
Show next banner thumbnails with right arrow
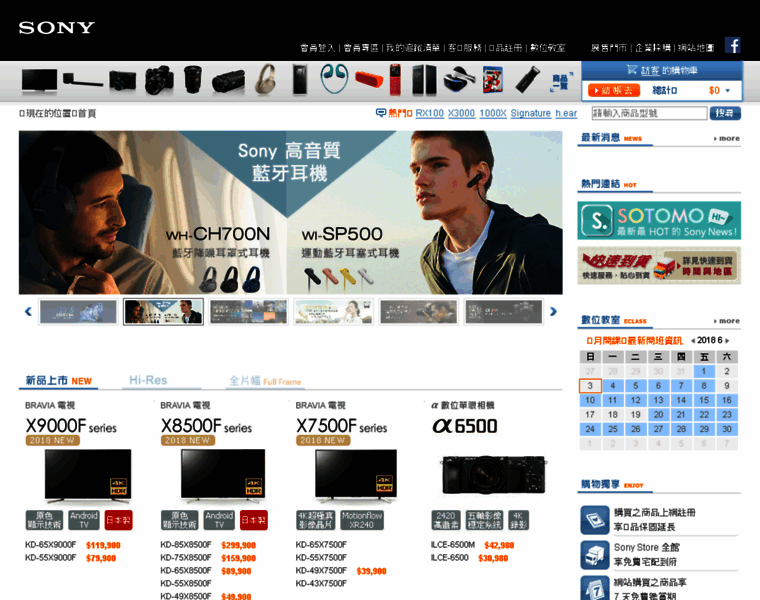pyautogui.click(x=553, y=312)
